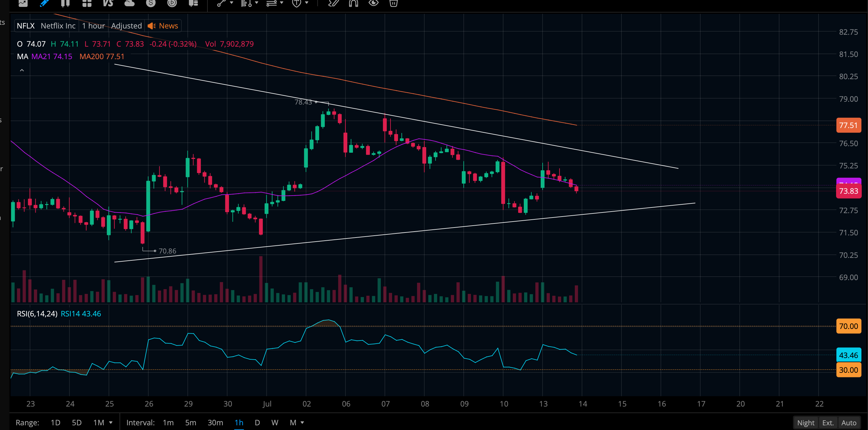
Task: Click the 70.00 RSI overbought level tag
Action: 849,326
